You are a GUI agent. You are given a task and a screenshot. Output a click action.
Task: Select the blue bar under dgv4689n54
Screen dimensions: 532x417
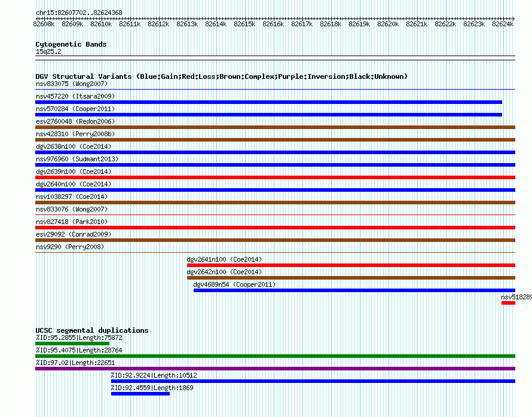(x=354, y=290)
